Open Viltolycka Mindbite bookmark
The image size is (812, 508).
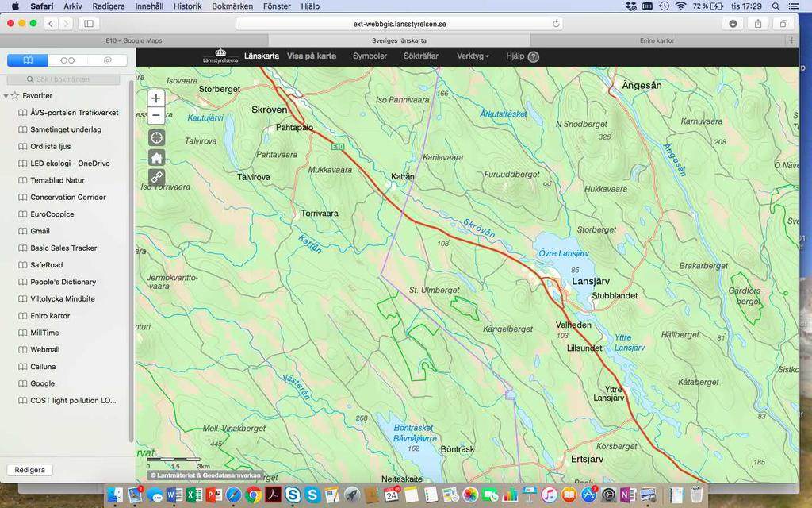62,299
